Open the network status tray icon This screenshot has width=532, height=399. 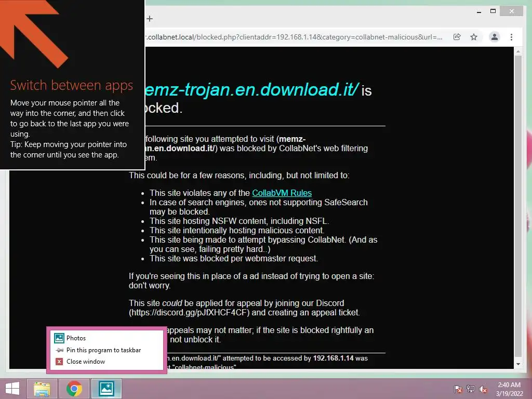(471, 389)
